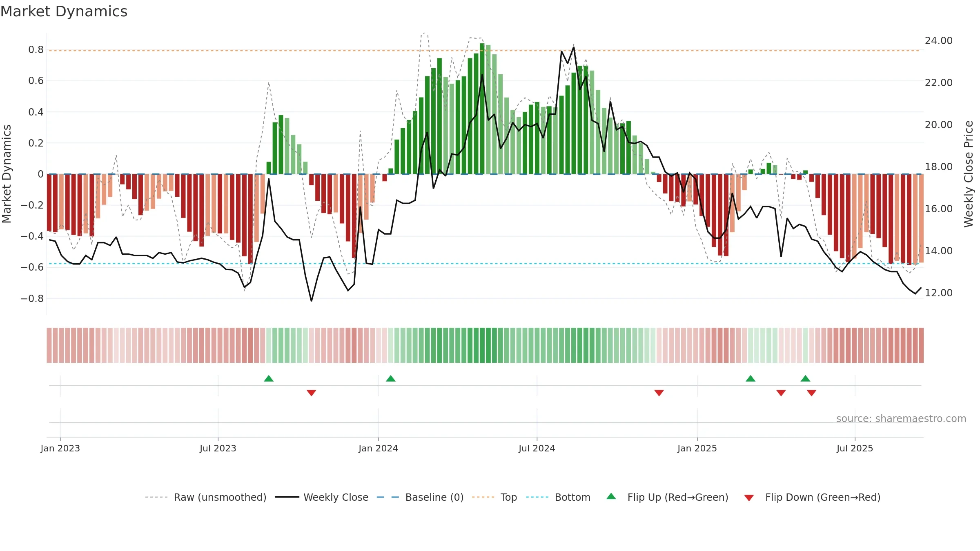Click the Market Dynamics chart title

(64, 11)
